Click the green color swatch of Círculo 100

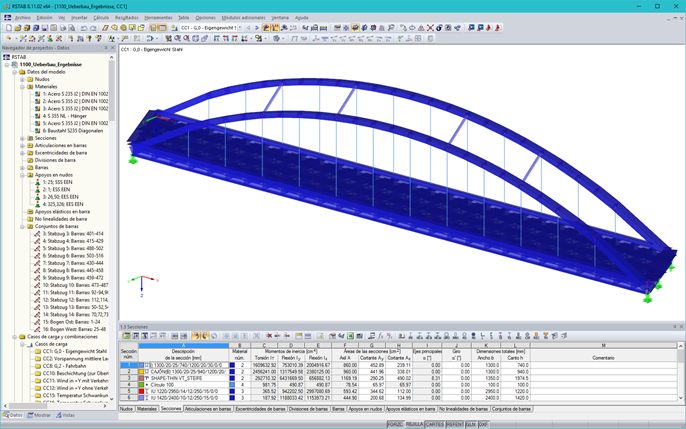point(141,385)
